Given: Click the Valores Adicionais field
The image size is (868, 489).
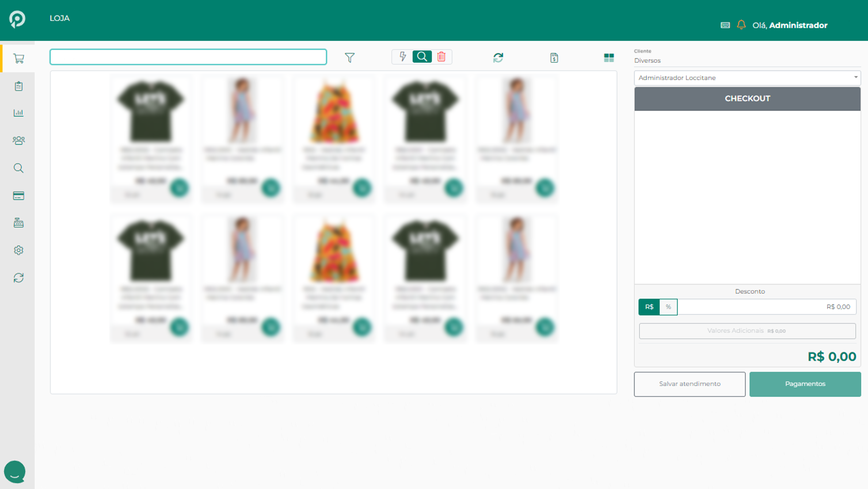Looking at the screenshot, I should pos(747,331).
